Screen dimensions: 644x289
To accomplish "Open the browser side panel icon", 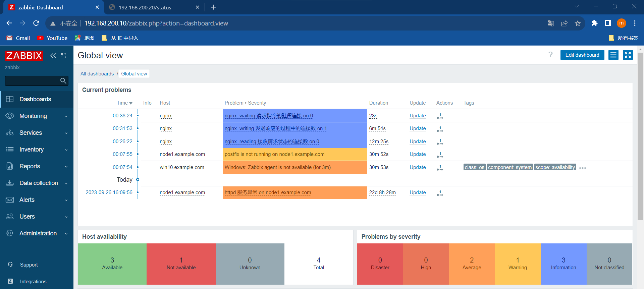I will click(608, 23).
